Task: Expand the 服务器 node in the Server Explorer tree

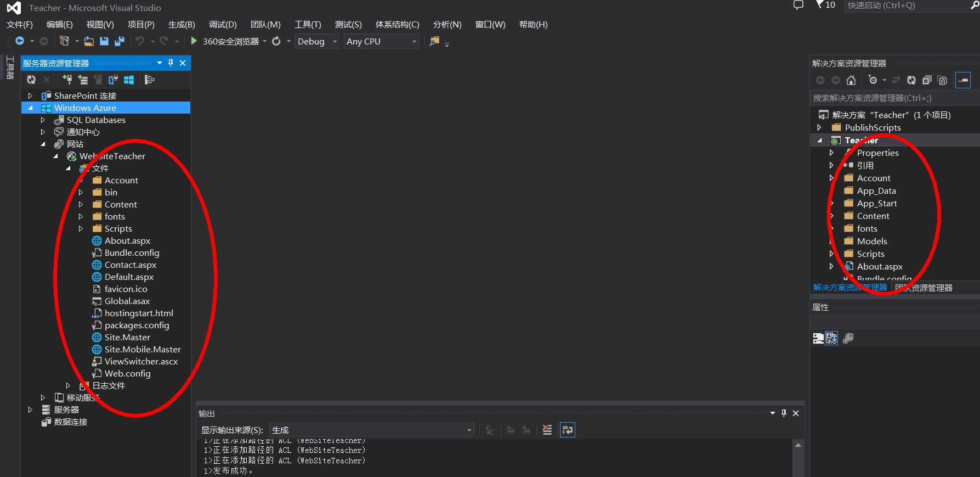Action: click(x=30, y=409)
